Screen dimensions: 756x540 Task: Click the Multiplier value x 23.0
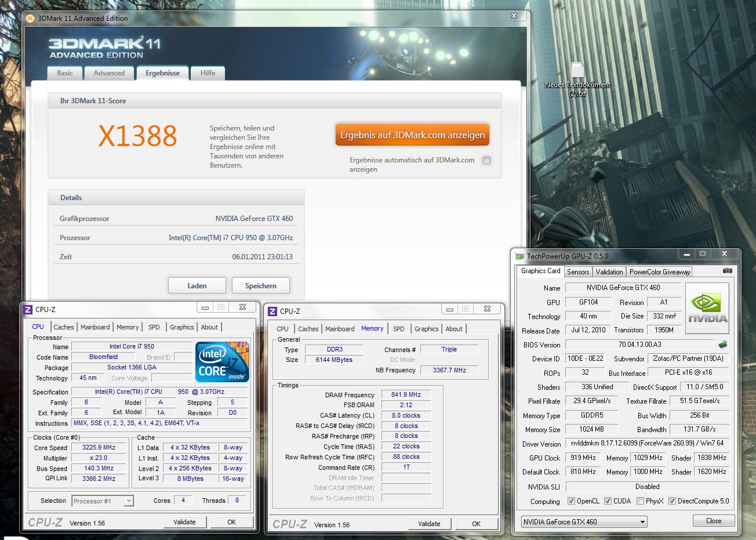[x=99, y=458]
